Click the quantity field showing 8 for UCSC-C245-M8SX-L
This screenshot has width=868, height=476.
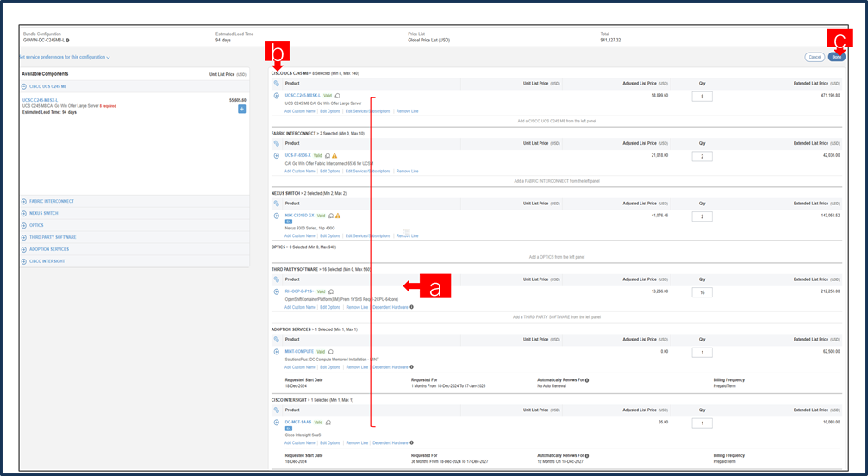click(702, 97)
